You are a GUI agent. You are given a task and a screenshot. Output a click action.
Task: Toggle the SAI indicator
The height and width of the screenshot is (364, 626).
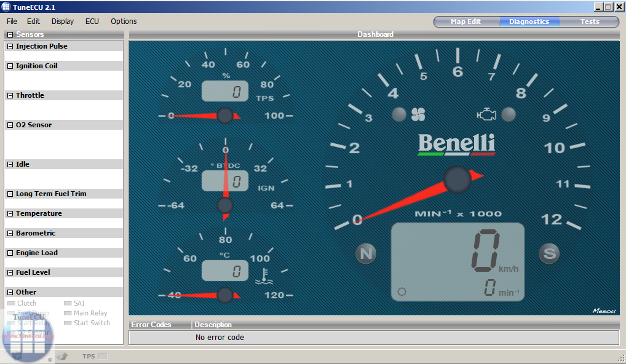coord(68,303)
